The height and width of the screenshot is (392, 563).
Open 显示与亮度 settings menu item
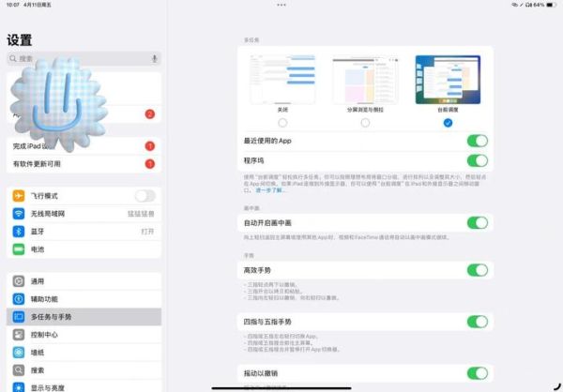[x=84, y=387]
